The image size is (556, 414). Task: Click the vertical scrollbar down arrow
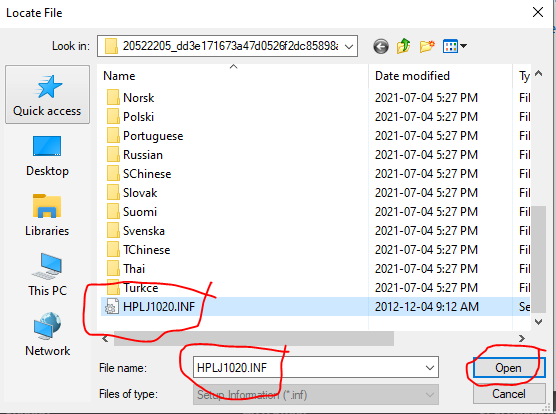click(539, 322)
